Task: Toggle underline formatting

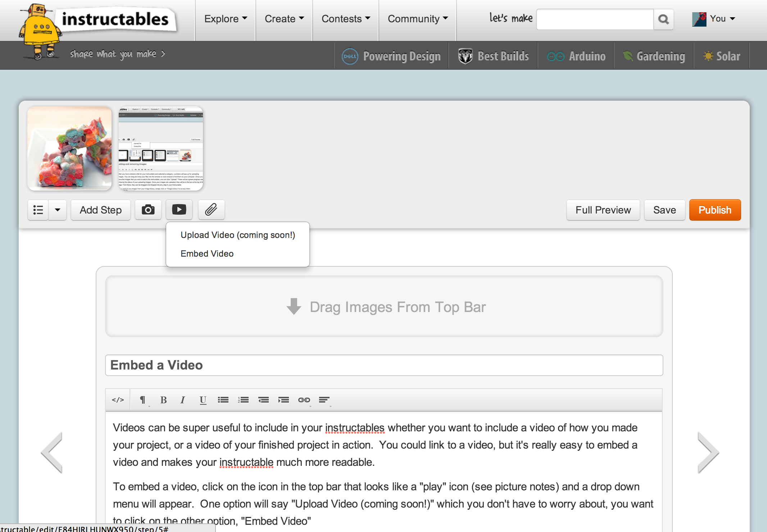Action: tap(203, 399)
